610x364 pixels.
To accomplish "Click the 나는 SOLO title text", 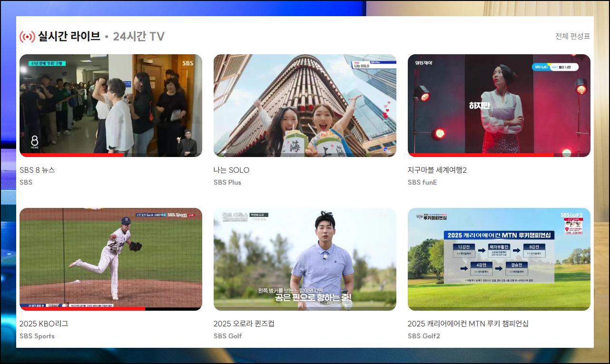I will (x=231, y=170).
